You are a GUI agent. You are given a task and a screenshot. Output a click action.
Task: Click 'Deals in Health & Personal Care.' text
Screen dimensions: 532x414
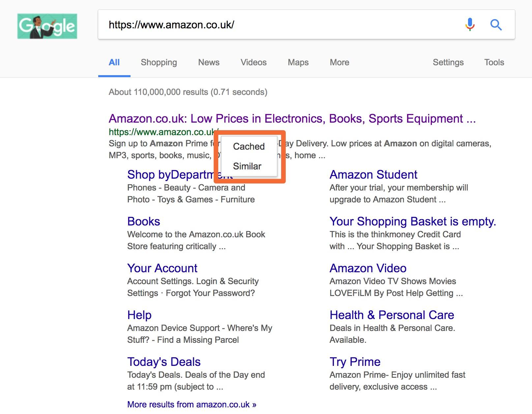[x=392, y=328]
